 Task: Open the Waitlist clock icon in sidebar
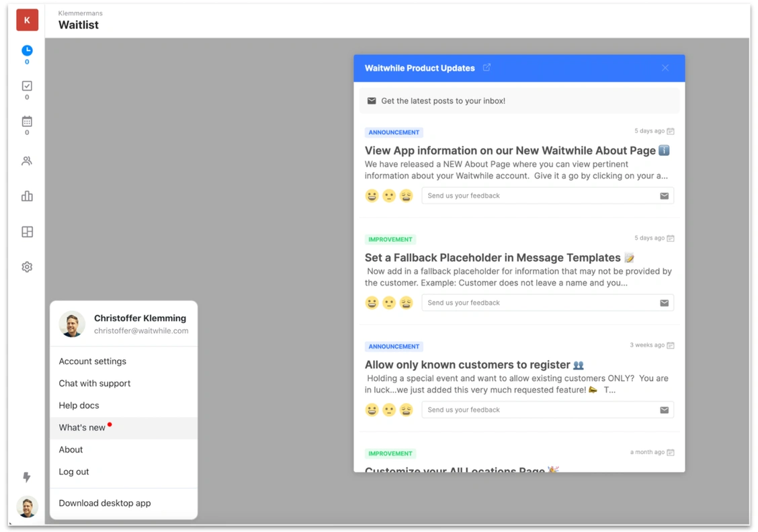coord(27,50)
